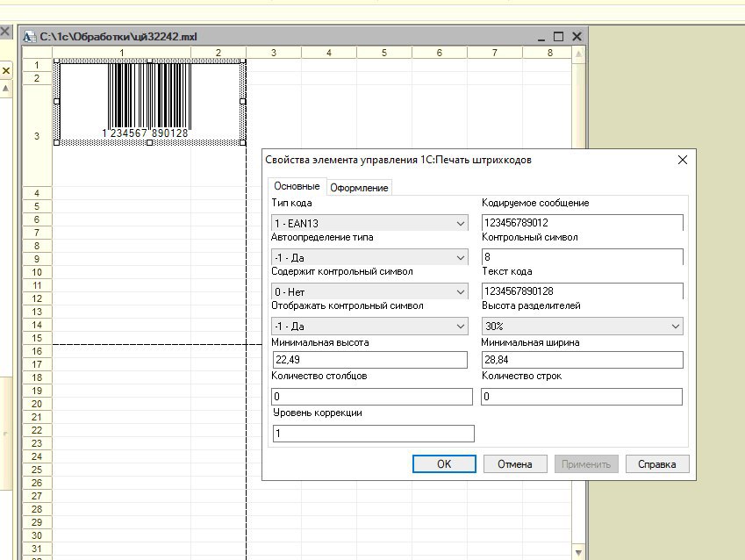Select the barcode image in the spreadsheet
The image size is (745, 560).
[x=150, y=101]
